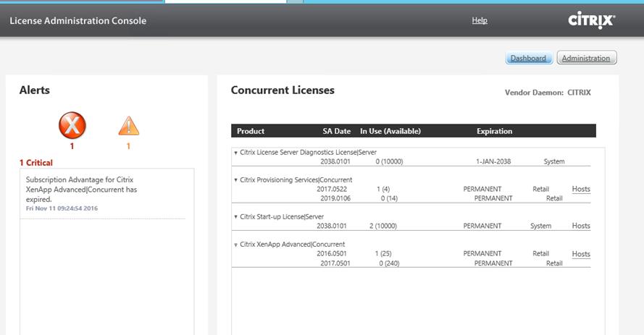Click the SA date 2017.0501
Image resolution: width=644 pixels, height=335 pixels.
coord(335,263)
